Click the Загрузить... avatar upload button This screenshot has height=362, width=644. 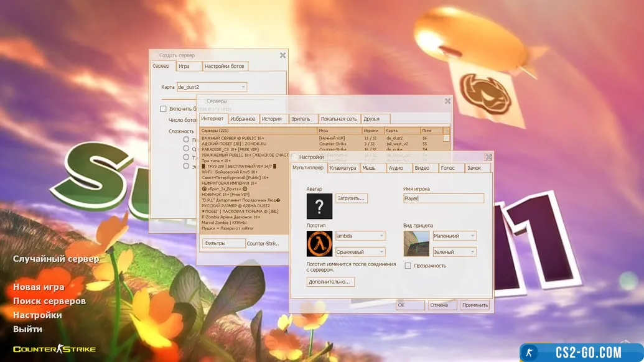tap(352, 198)
